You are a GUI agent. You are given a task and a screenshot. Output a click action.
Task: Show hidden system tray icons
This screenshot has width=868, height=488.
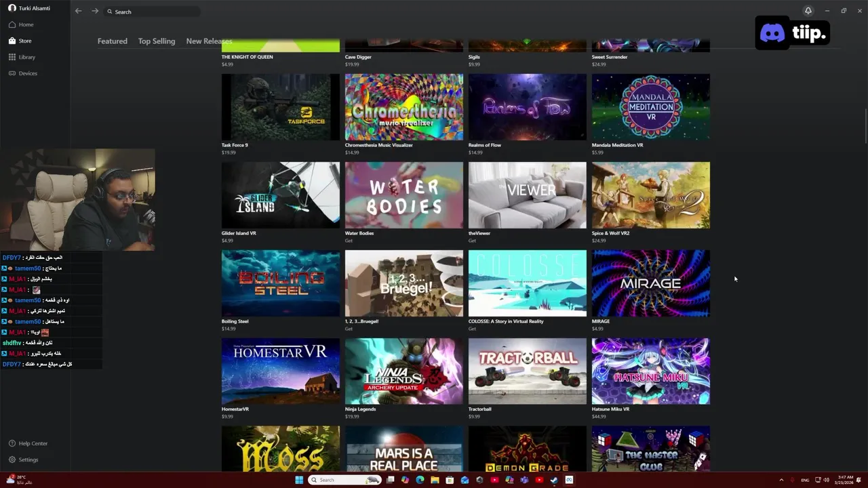click(x=781, y=480)
